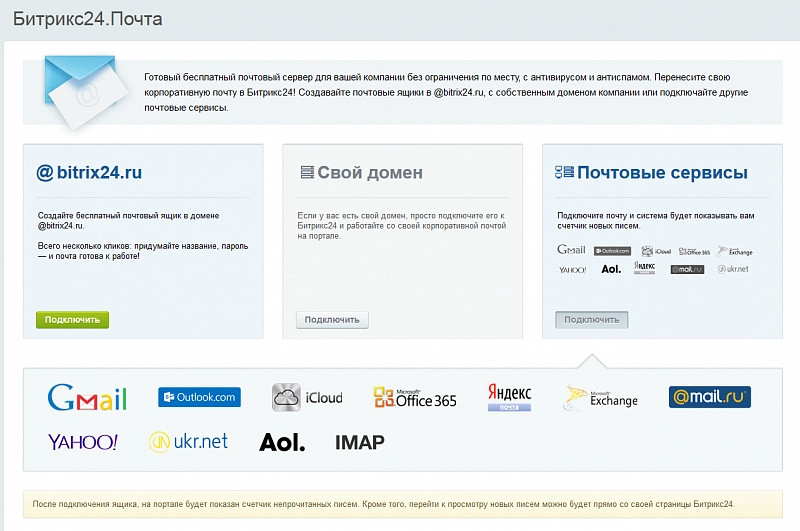Select the Yahoo! mail logo
The image size is (800, 531).
[x=83, y=441]
